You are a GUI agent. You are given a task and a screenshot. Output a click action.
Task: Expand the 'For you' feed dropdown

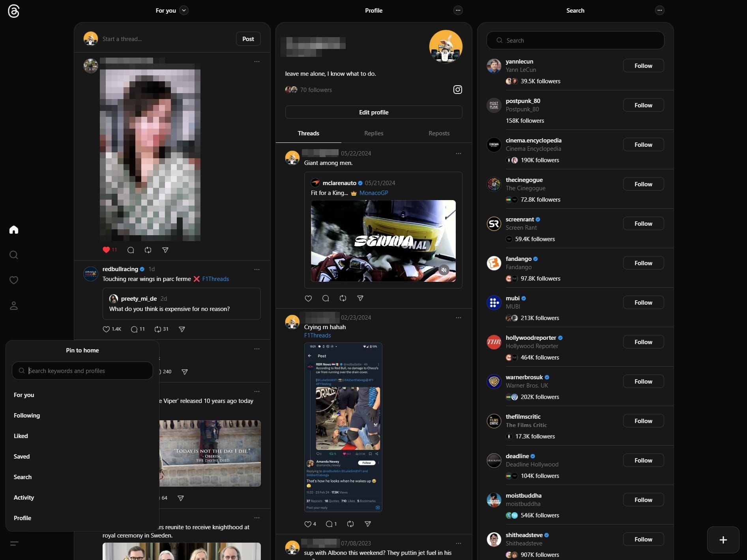tap(183, 10)
